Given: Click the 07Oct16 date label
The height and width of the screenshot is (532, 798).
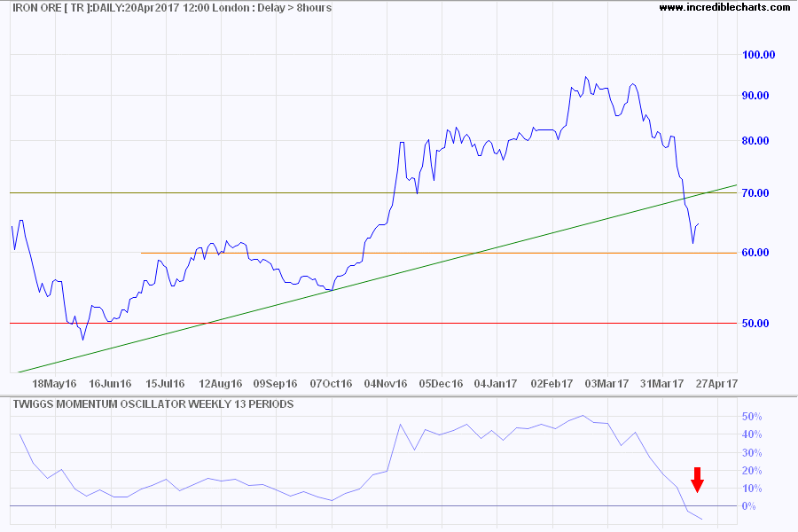Looking at the screenshot, I should coord(331,383).
